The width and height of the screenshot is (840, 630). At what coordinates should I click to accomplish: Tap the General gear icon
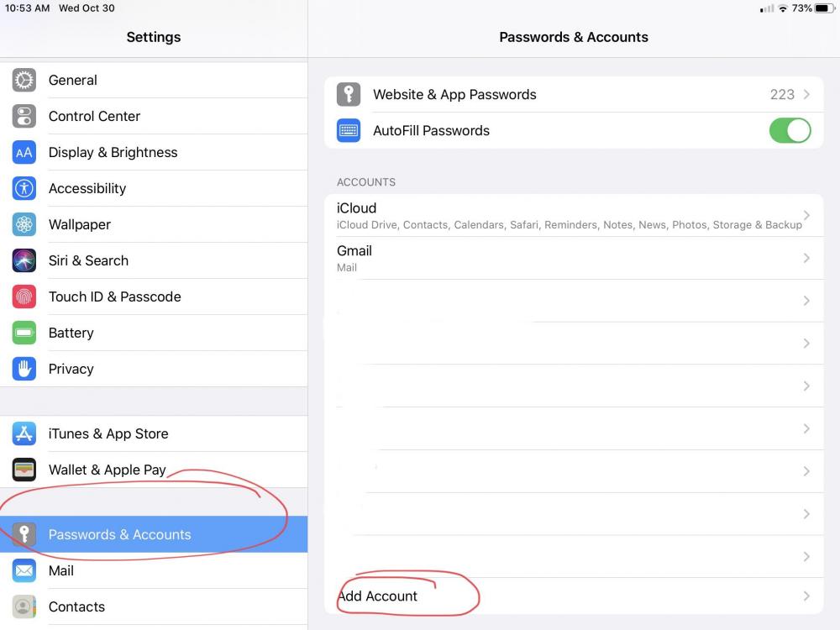pyautogui.click(x=24, y=81)
